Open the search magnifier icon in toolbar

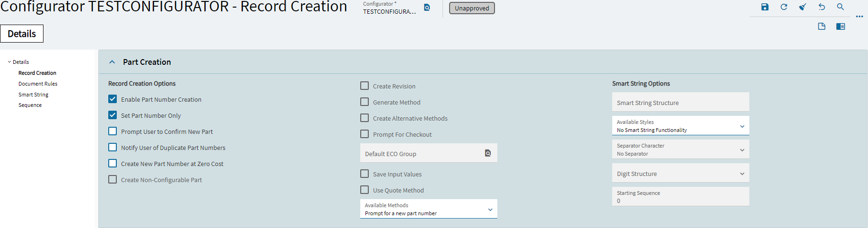point(841,7)
